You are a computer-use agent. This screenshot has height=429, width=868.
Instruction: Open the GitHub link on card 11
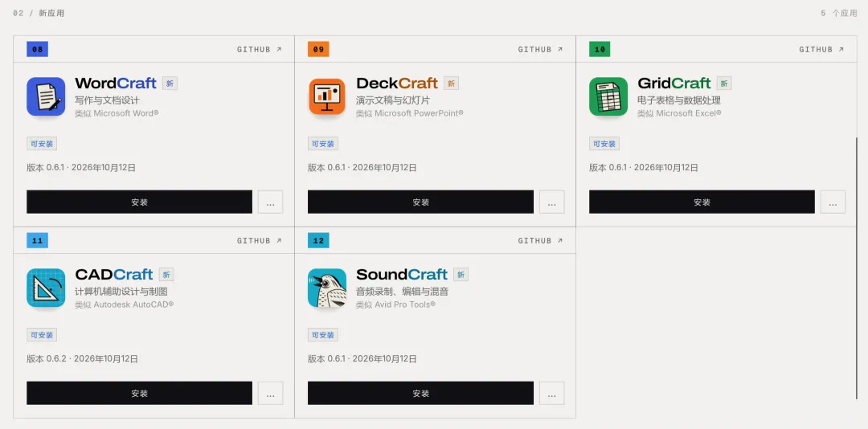259,241
